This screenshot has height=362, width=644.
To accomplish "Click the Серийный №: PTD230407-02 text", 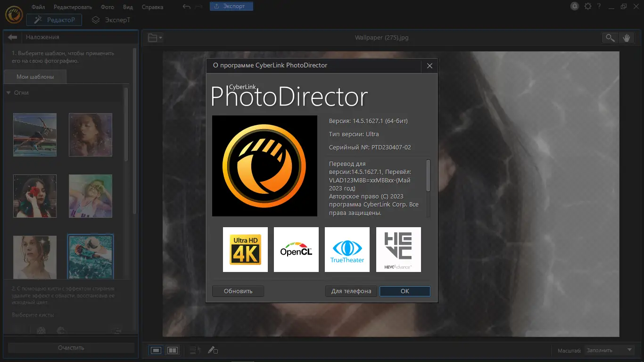I will point(370,148).
